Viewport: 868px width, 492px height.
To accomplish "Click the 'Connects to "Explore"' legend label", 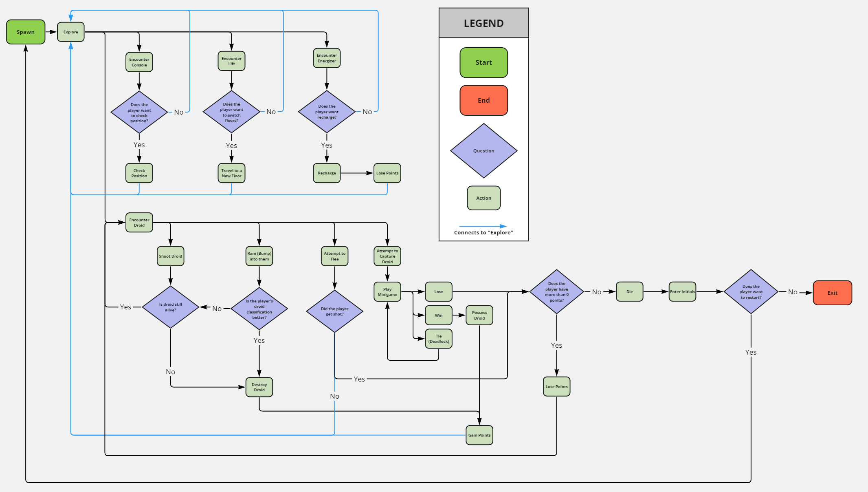I will [x=484, y=233].
